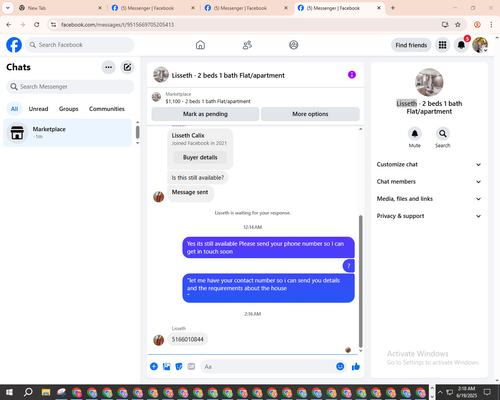Select the All chats filter
The image size is (500, 400).
tap(14, 109)
